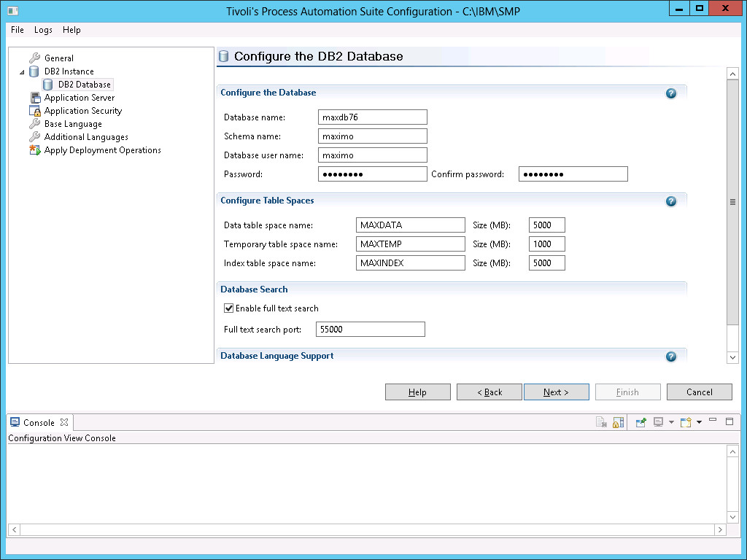Click the Application Server icon
The image size is (747, 560).
(x=36, y=97)
